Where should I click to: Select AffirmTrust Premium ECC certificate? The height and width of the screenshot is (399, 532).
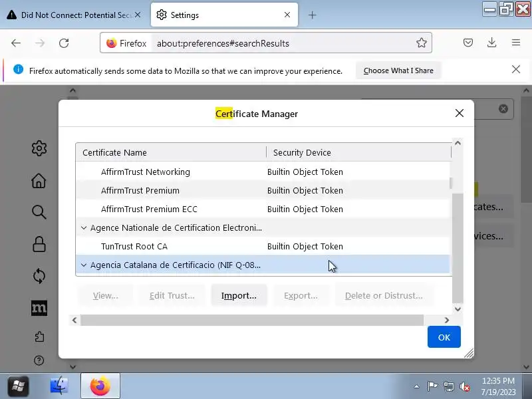point(263,209)
